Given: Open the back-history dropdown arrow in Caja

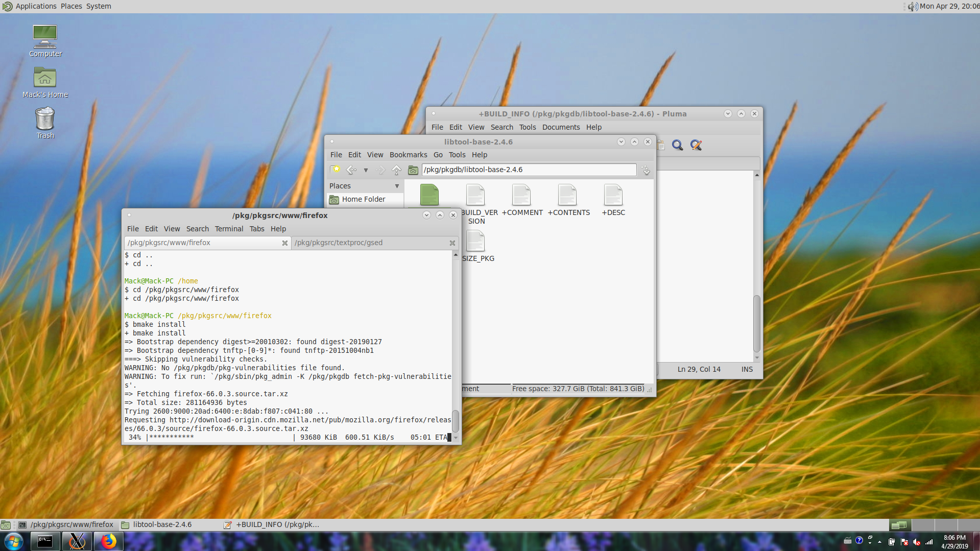Looking at the screenshot, I should [x=366, y=170].
